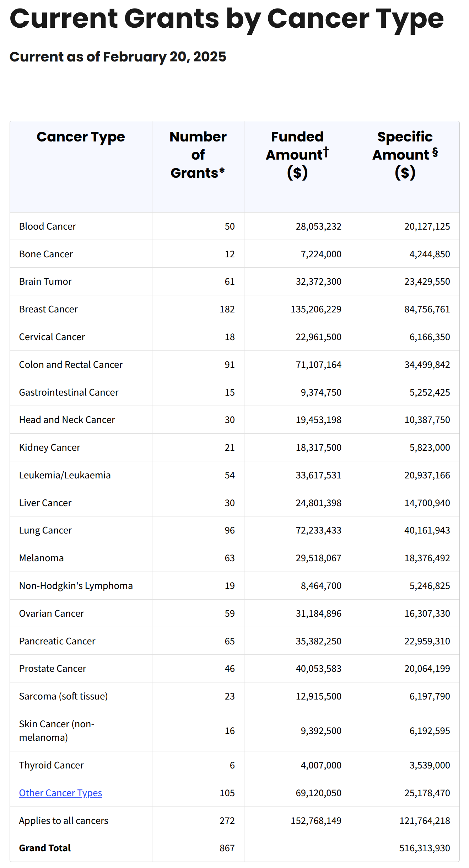Click the Brain Tumor grants count 61

coord(230,282)
